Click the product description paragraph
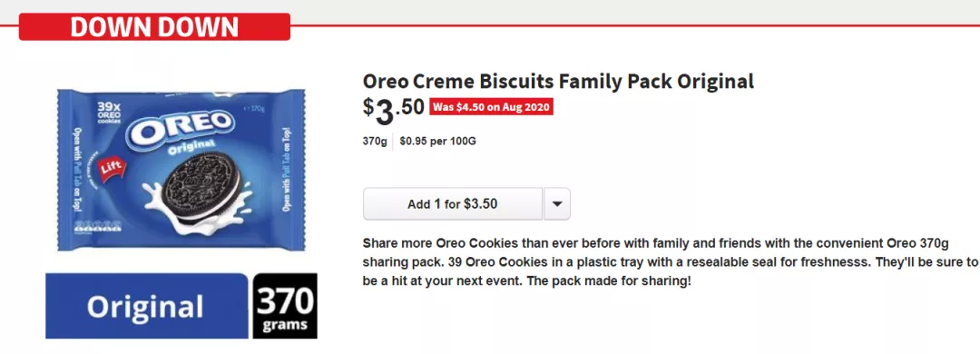980x354 pixels. coord(670,262)
